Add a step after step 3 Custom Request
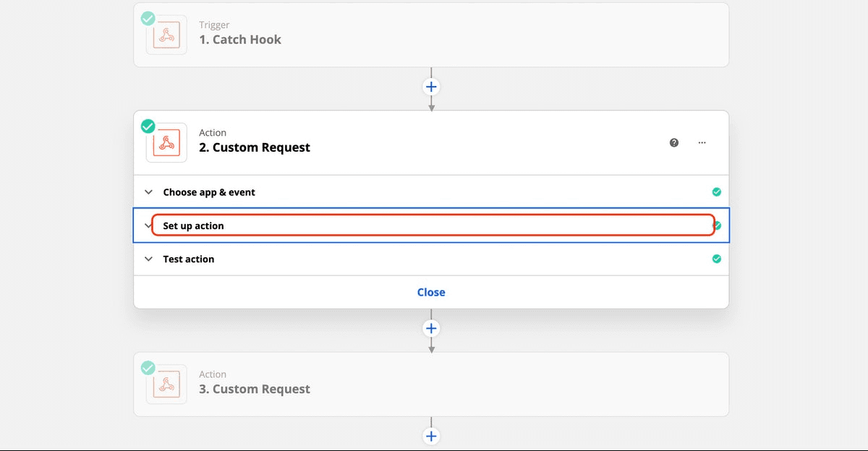This screenshot has height=451, width=868. [431, 436]
